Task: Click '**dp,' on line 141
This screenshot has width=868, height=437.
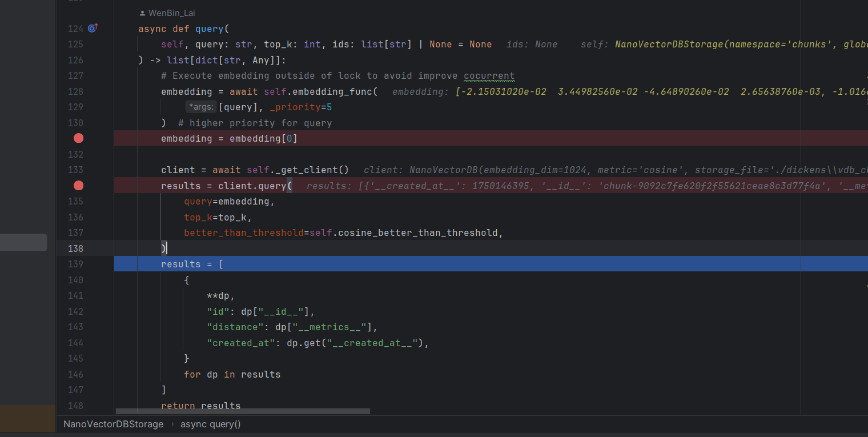Action: tap(221, 295)
